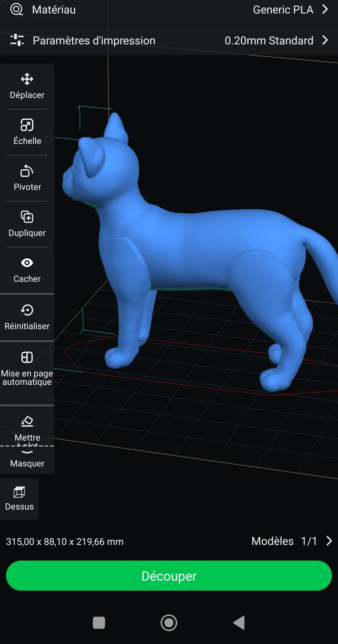The image size is (338, 644).
Task: Expand the Generic PLA material chevron
Action: click(325, 10)
